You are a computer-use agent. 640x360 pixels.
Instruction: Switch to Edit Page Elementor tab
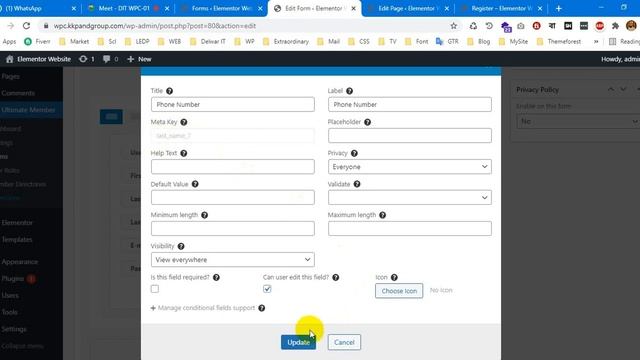pyautogui.click(x=407, y=8)
